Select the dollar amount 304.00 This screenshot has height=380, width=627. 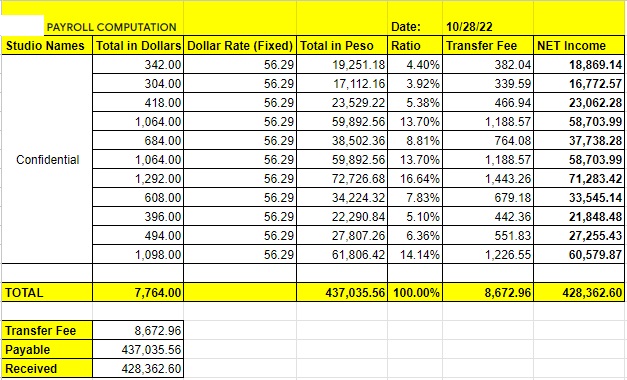138,83
